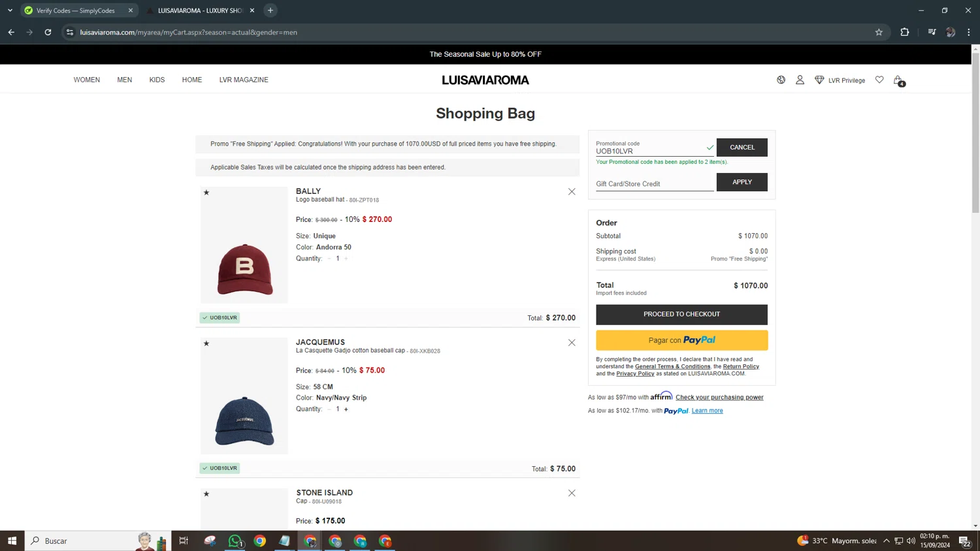Open the wishlist heart icon

pos(879,80)
